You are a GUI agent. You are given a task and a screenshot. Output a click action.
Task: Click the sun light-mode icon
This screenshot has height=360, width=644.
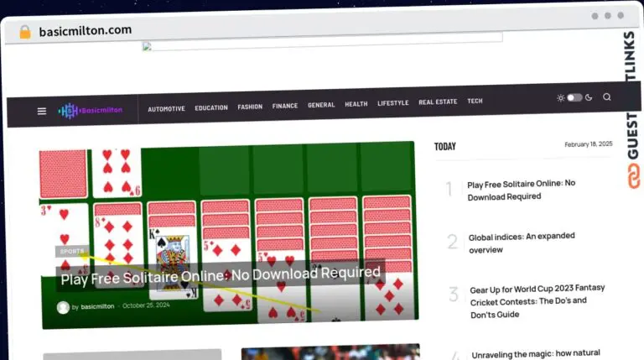[x=560, y=98]
